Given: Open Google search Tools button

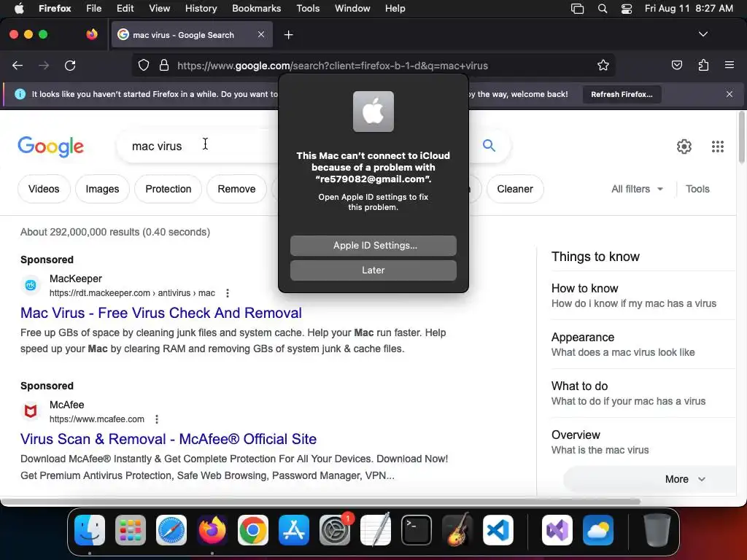Looking at the screenshot, I should pos(697,189).
